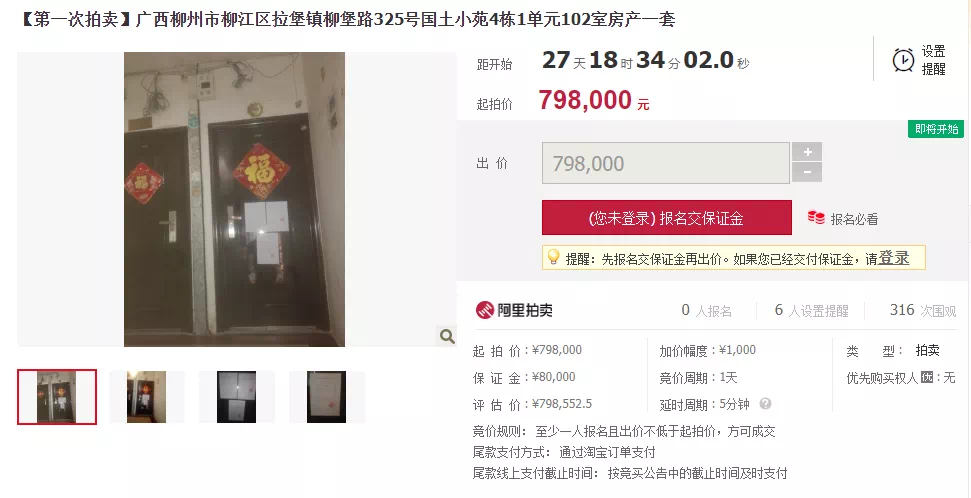The image size is (971, 498).
Task: Click the 798,000 bid input field
Action: [666, 163]
